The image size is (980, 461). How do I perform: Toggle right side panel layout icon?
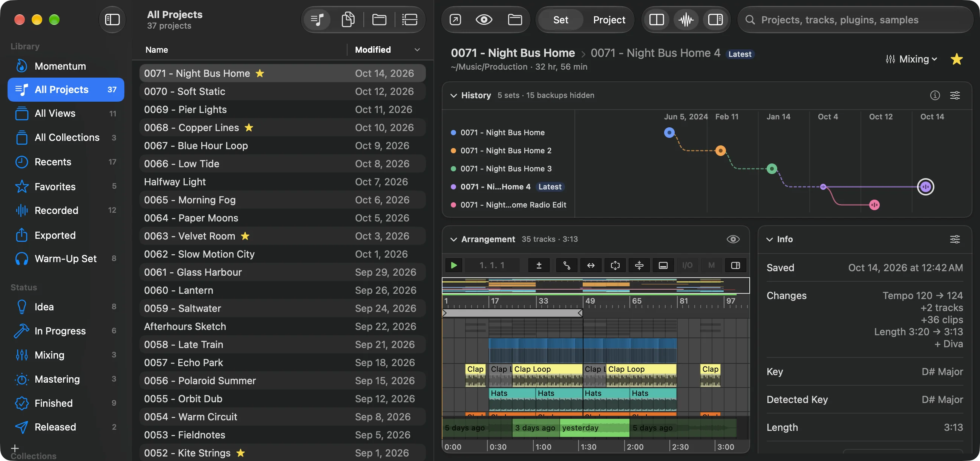click(715, 19)
